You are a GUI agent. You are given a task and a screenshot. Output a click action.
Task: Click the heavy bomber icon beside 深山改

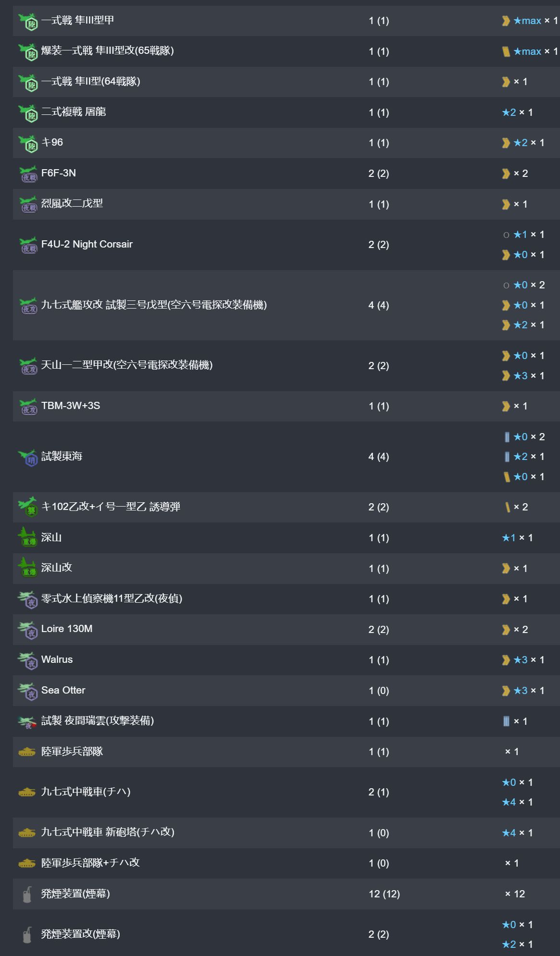[27, 568]
